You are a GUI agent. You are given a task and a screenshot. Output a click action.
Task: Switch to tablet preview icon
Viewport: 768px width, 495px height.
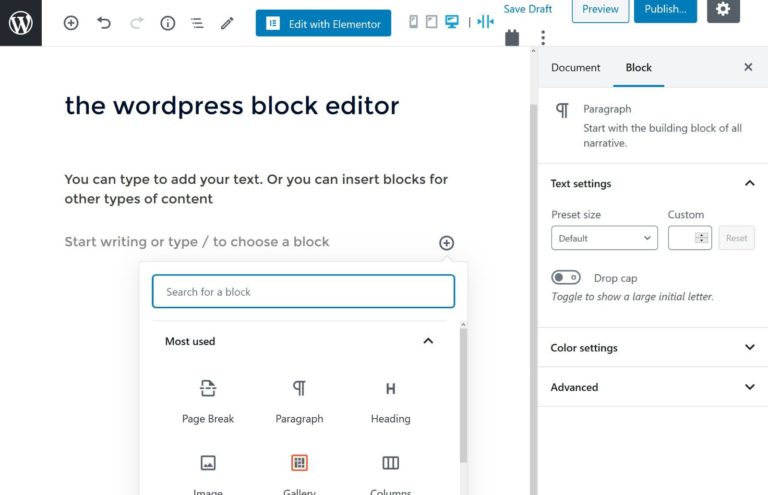(x=432, y=22)
